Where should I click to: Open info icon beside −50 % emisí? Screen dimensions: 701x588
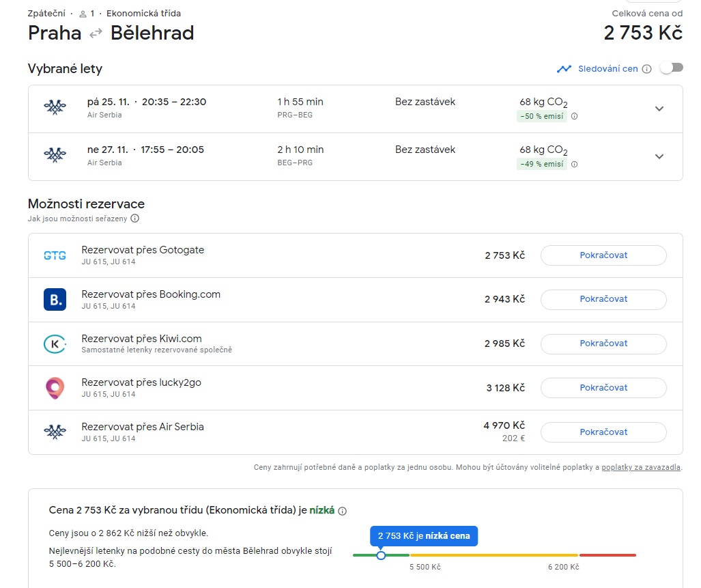click(575, 116)
